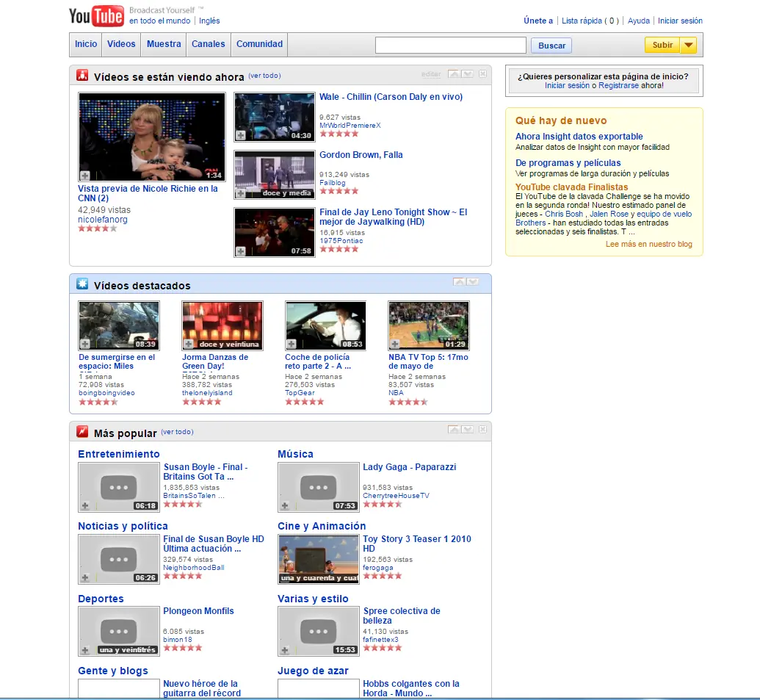Image resolution: width=760 pixels, height=700 pixels.
Task: Click the search input field
Action: [451, 45]
